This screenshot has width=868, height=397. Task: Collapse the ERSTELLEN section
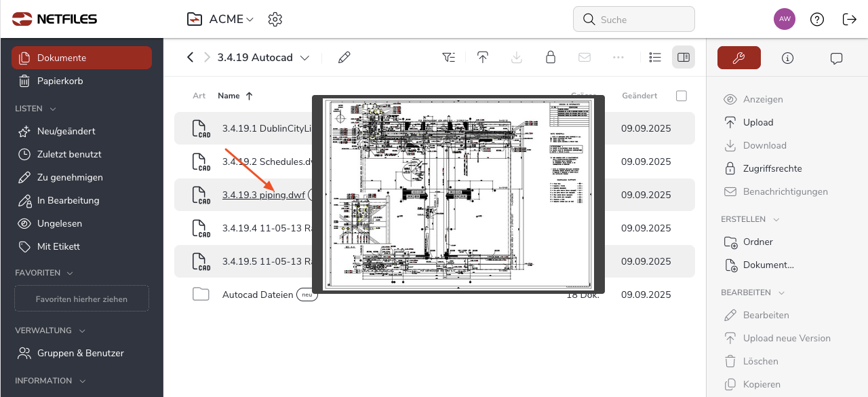(x=776, y=219)
